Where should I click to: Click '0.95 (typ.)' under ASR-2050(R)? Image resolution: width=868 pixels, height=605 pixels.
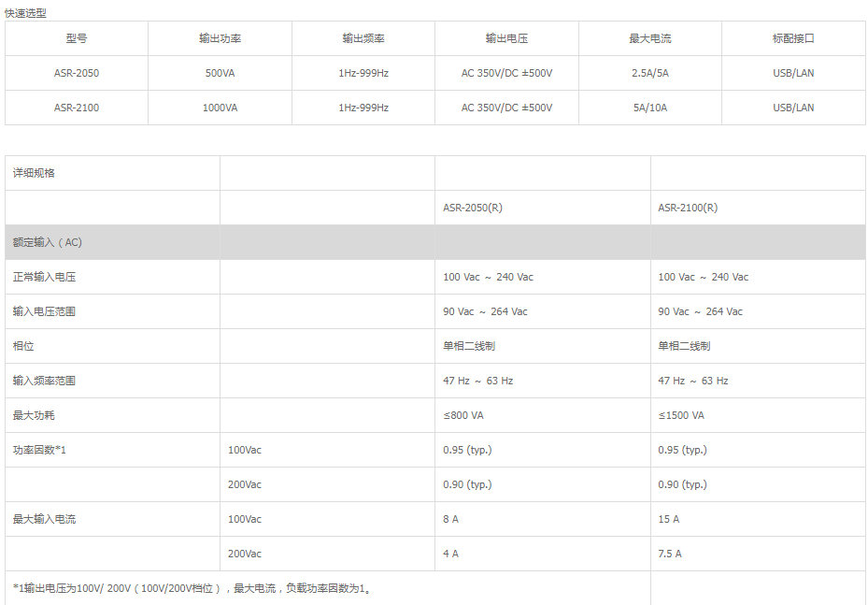pyautogui.click(x=467, y=450)
